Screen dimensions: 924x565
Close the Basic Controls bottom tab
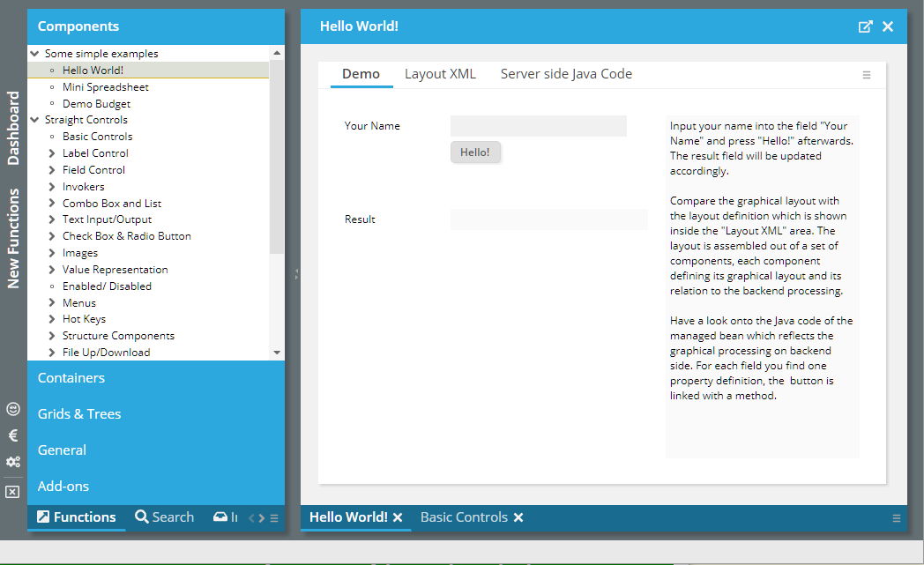pos(518,517)
